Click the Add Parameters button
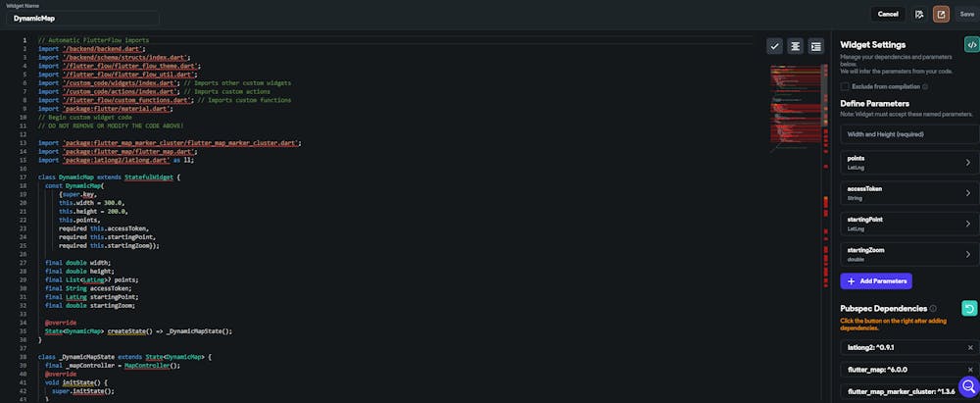The image size is (980, 403). coord(876,281)
